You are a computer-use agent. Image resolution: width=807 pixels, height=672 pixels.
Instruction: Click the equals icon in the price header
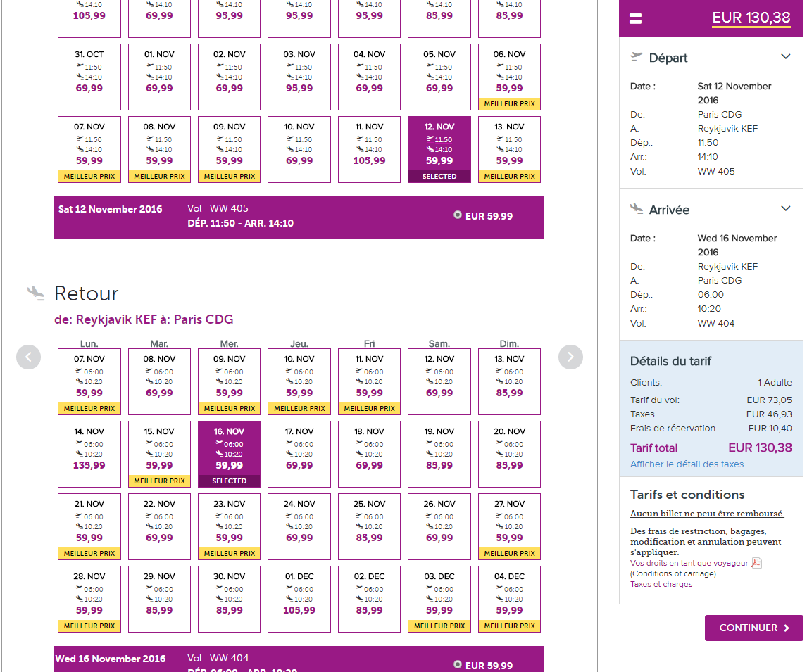(635, 19)
